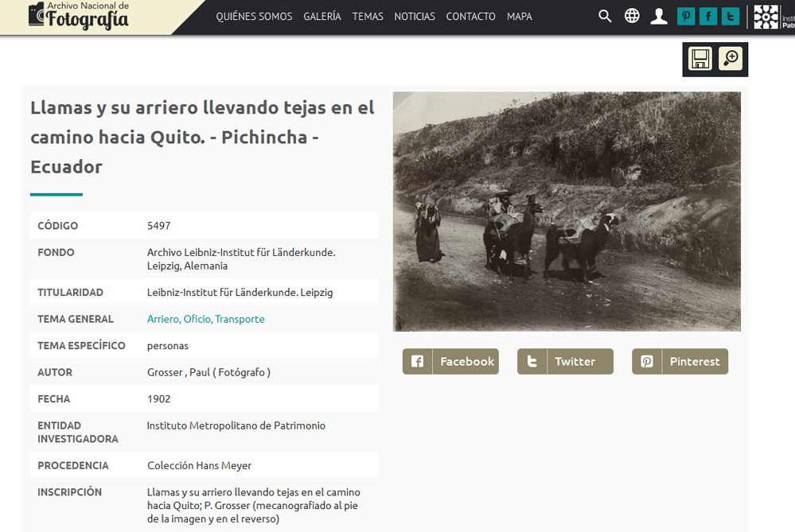Screen dimensions: 795x532
Task: Click the user account icon
Action: (659, 16)
